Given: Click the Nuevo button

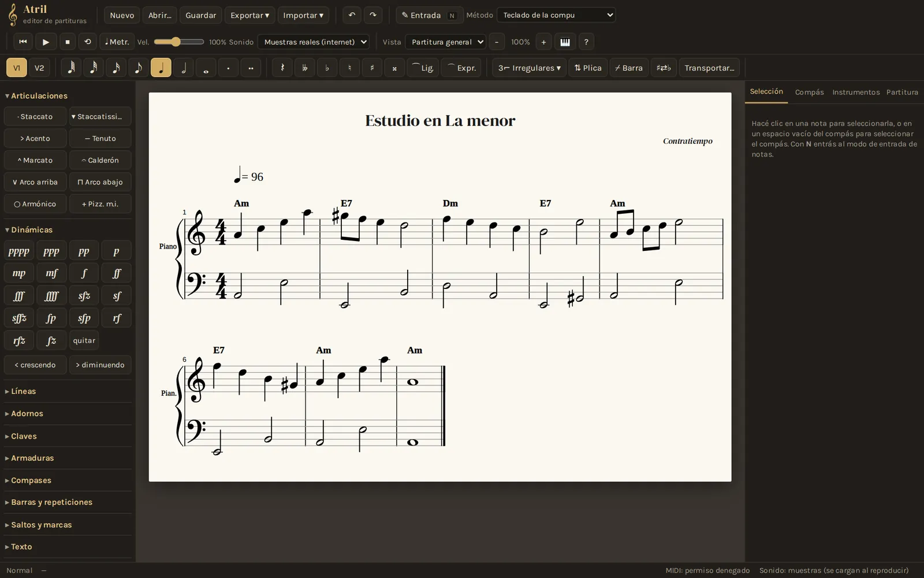Looking at the screenshot, I should tap(122, 15).
